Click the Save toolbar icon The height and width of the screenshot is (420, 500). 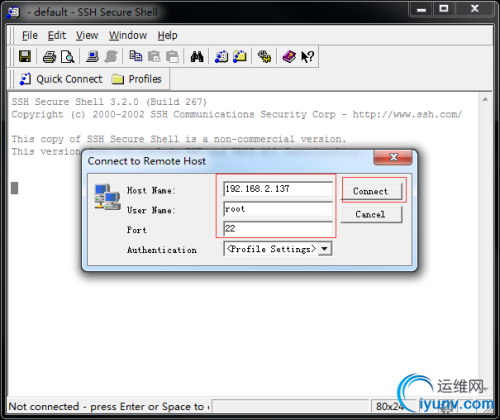coord(25,56)
